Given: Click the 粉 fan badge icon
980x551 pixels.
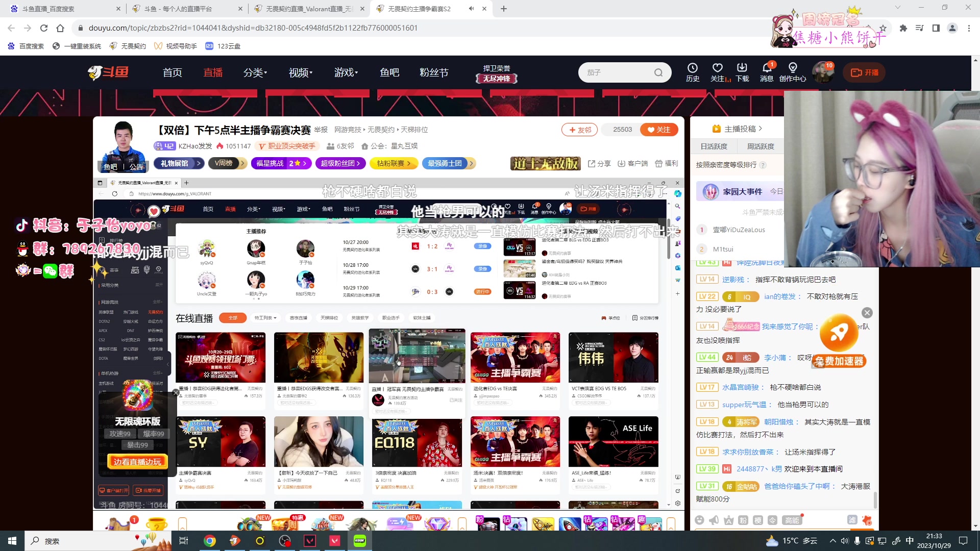Looking at the screenshot, I should point(743,520).
